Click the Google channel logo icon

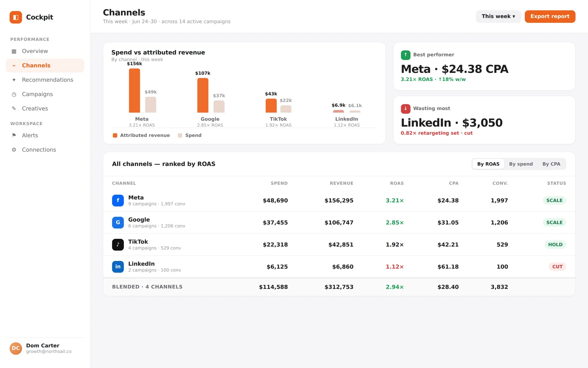pos(118,223)
